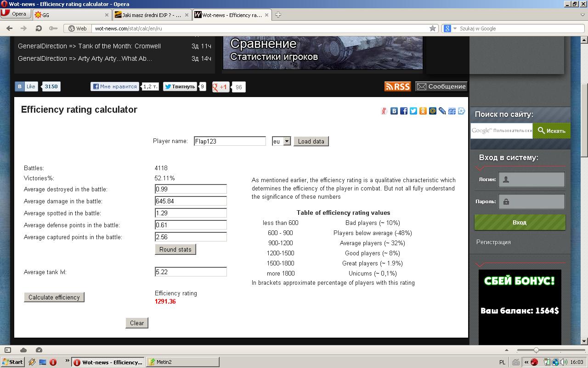588x368 pixels.
Task: Share via Moi Krug icon
Action: [x=461, y=111]
